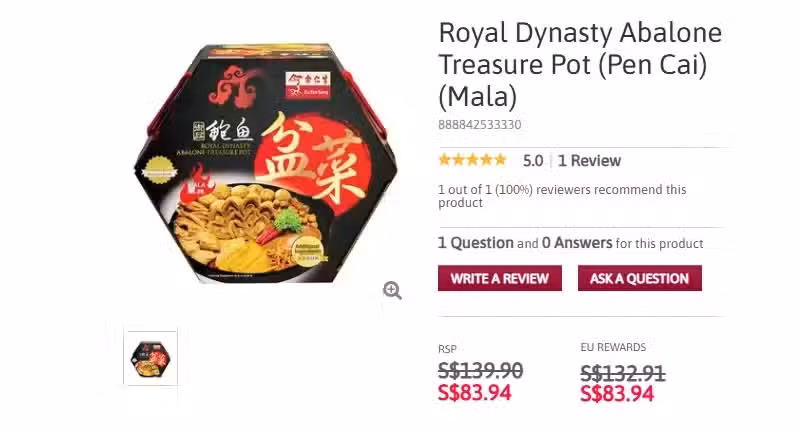The height and width of the screenshot is (430, 800).
Task: Click the fifth gold rating star
Action: tap(500, 160)
